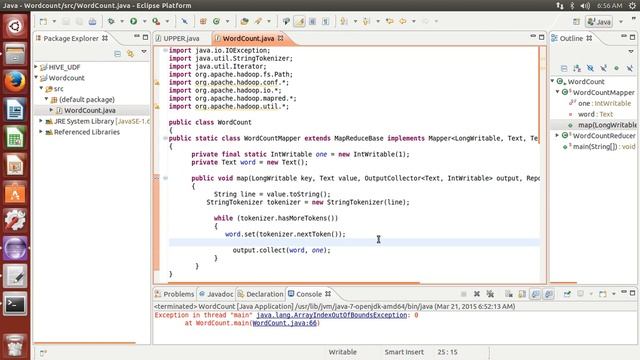This screenshot has width=640, height=360.
Task: Click the New Java Package icon
Action: 203,21
